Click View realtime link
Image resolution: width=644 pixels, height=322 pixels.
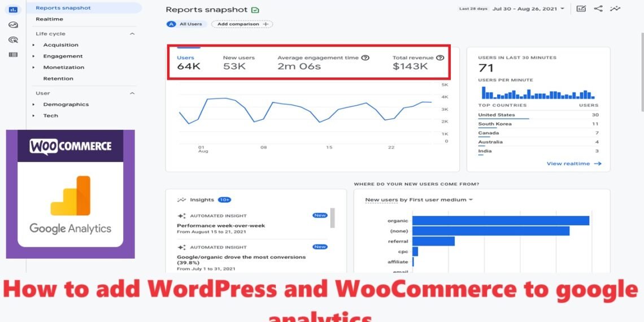click(x=574, y=163)
